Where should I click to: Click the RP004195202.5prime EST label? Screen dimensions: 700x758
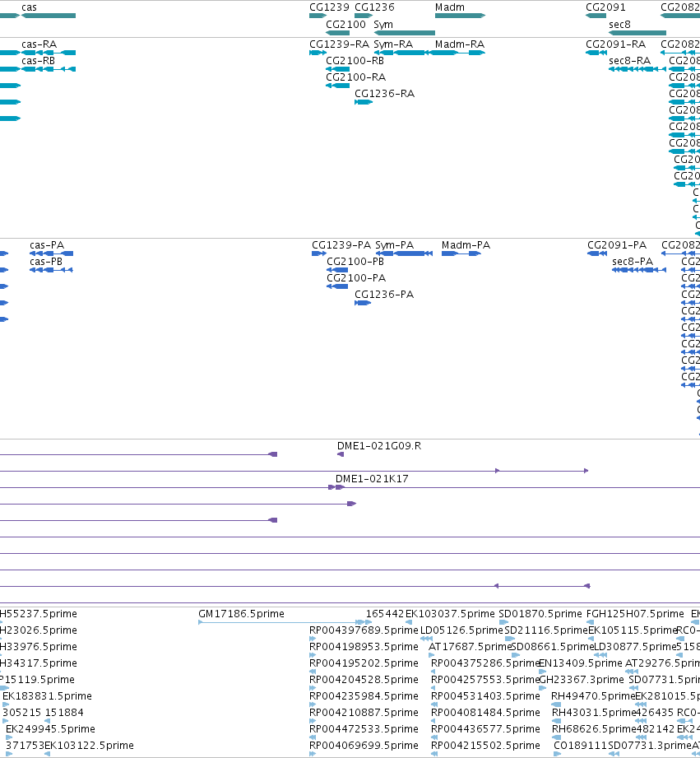click(x=364, y=663)
